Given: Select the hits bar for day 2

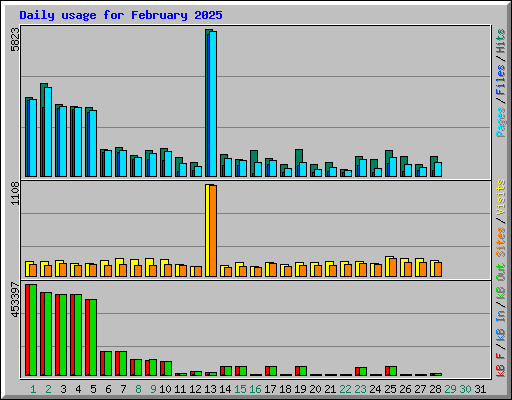Looking at the screenshot, I should (x=42, y=130).
